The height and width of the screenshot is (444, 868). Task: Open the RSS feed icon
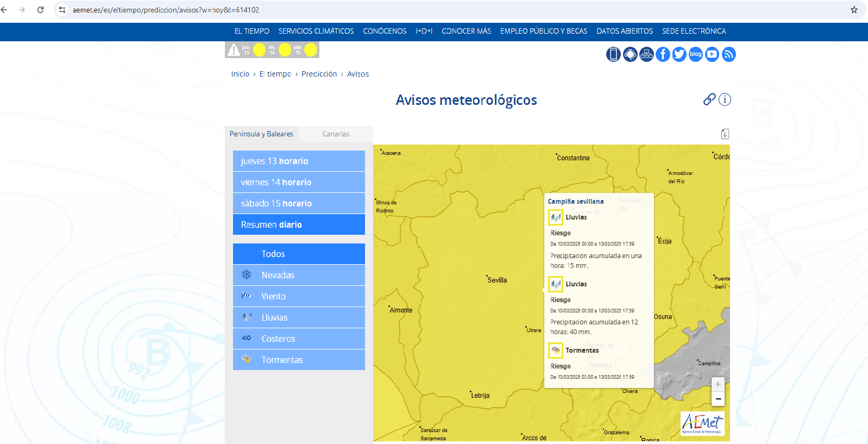728,54
